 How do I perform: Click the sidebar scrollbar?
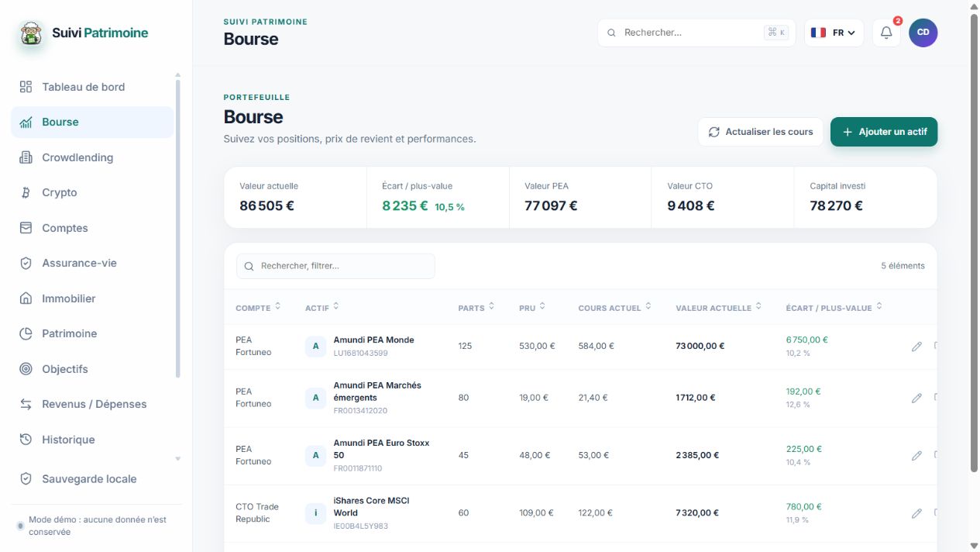point(177,229)
